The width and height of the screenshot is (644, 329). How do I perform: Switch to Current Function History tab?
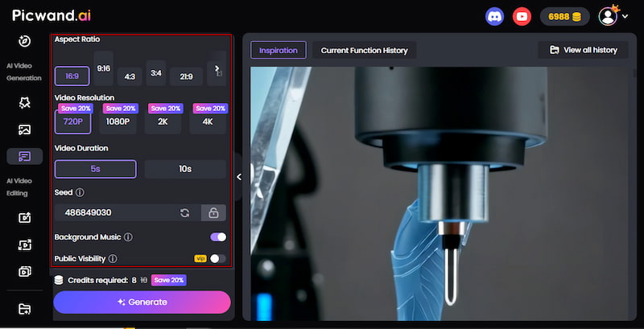pyautogui.click(x=365, y=51)
